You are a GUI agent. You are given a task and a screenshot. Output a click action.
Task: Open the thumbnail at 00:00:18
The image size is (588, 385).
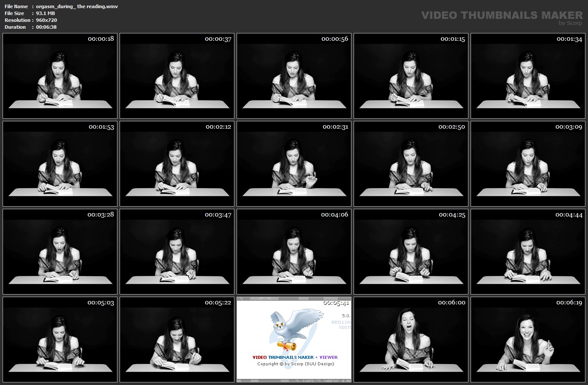(60, 76)
